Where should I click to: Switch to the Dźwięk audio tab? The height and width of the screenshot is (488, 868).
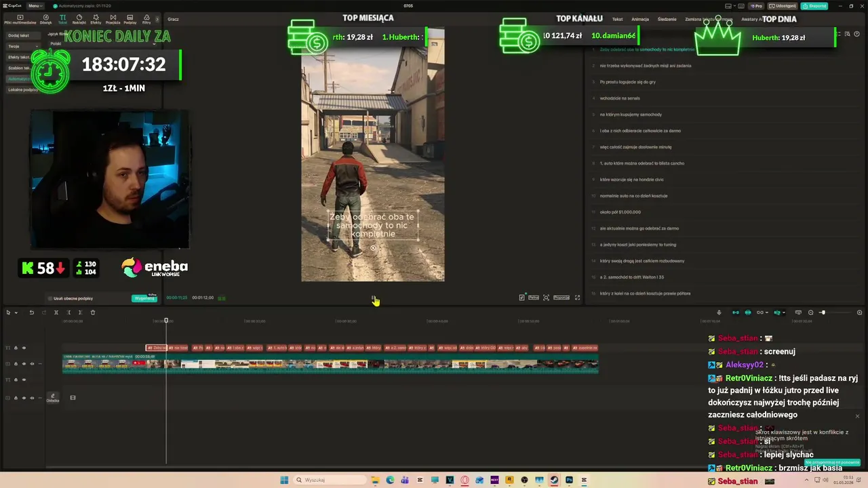pyautogui.click(x=45, y=19)
